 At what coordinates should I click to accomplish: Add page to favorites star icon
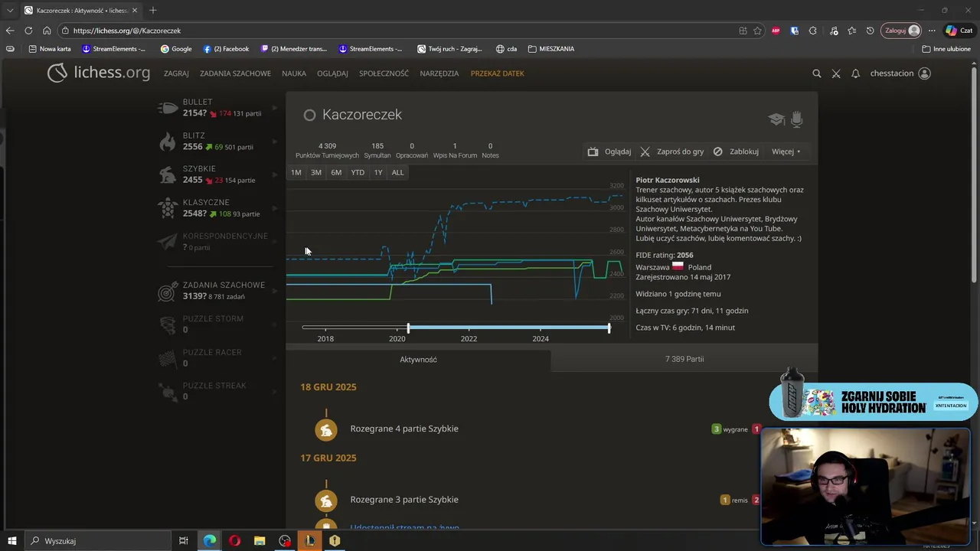pos(757,31)
